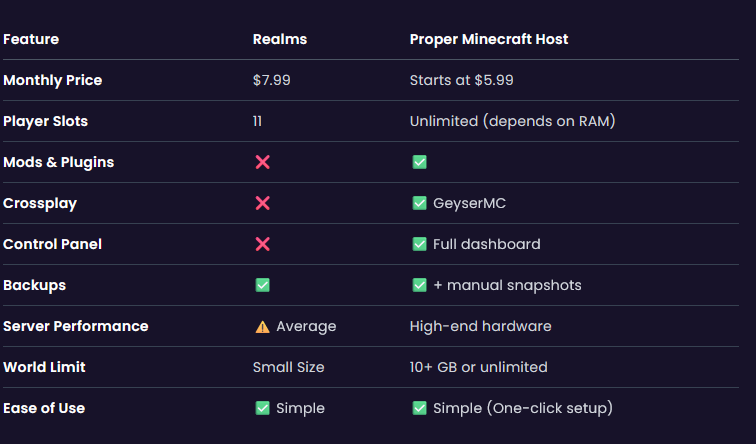Click the Backups row label
The width and height of the screenshot is (756, 444).
click(x=34, y=285)
